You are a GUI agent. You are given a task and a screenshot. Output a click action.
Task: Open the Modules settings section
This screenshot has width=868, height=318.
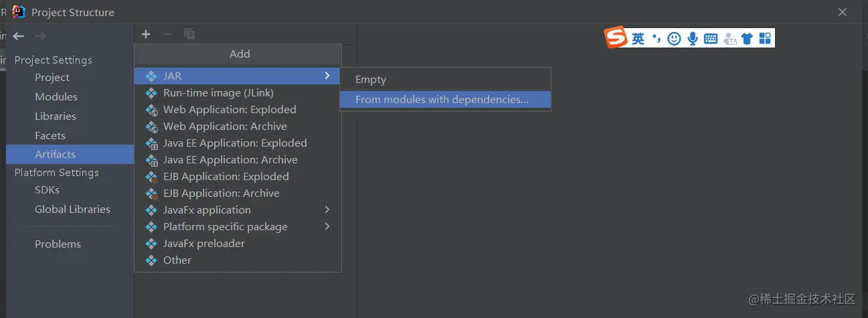tap(56, 97)
